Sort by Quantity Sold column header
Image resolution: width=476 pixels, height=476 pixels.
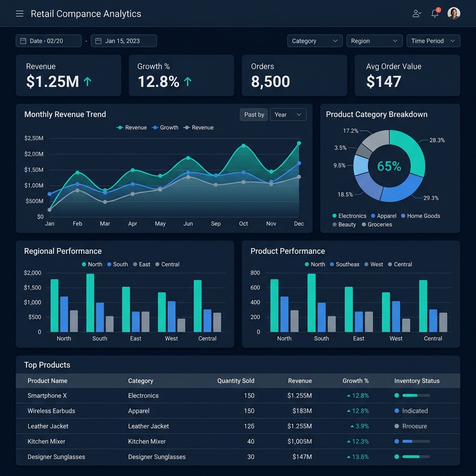tap(236, 381)
